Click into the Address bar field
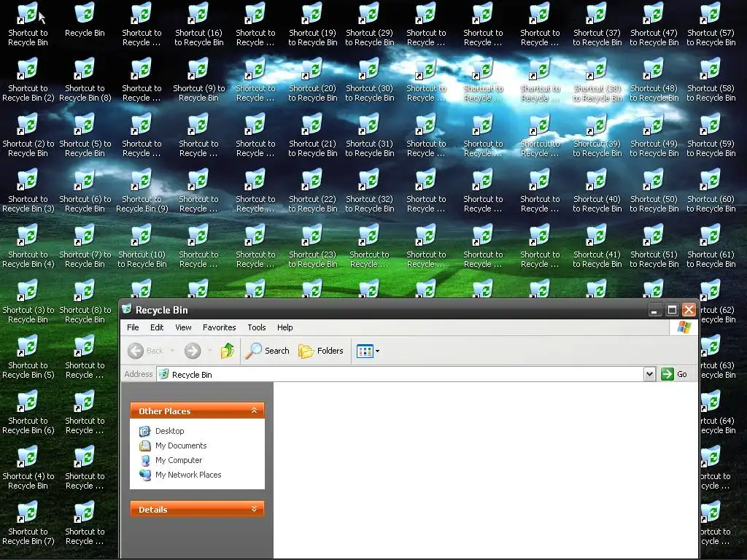 click(400, 374)
